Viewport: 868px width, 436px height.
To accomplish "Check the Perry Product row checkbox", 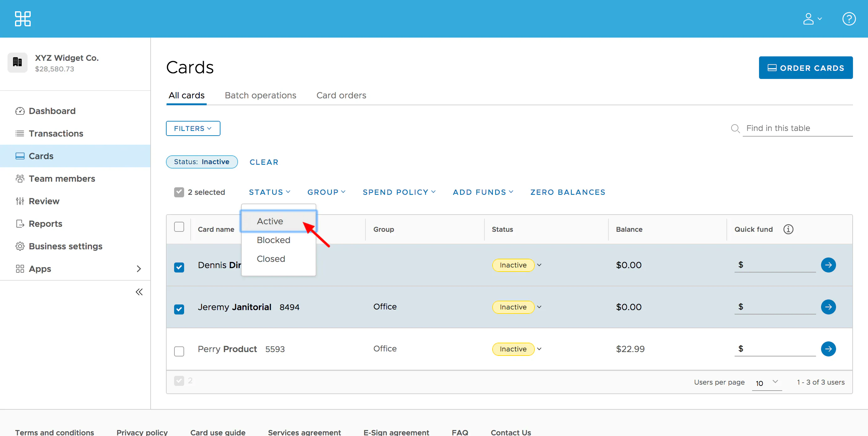I will [x=179, y=351].
